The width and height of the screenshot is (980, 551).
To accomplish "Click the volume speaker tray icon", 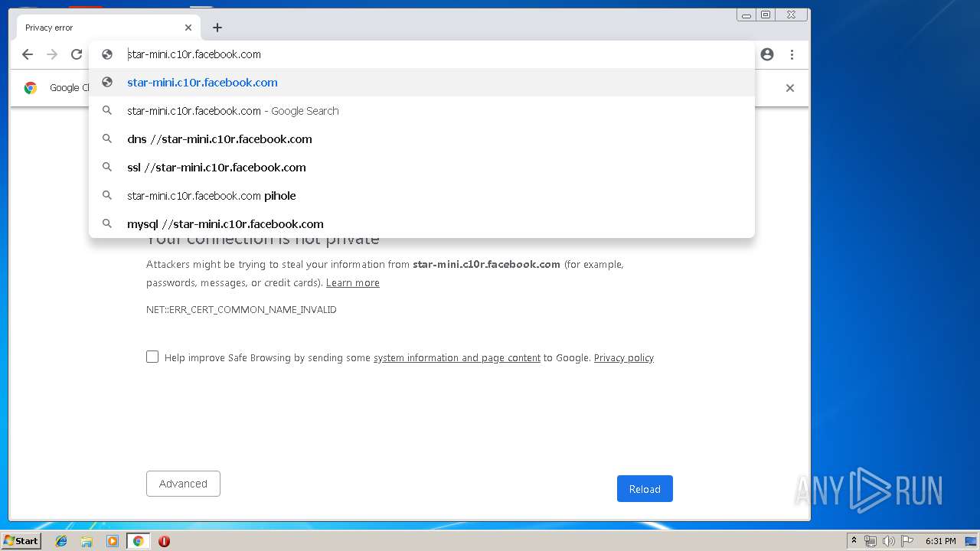I will point(889,541).
